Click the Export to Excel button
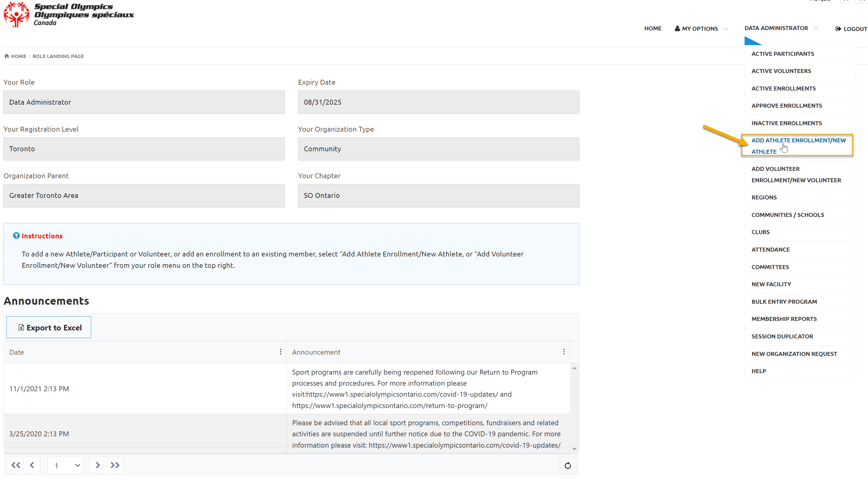 click(x=49, y=327)
